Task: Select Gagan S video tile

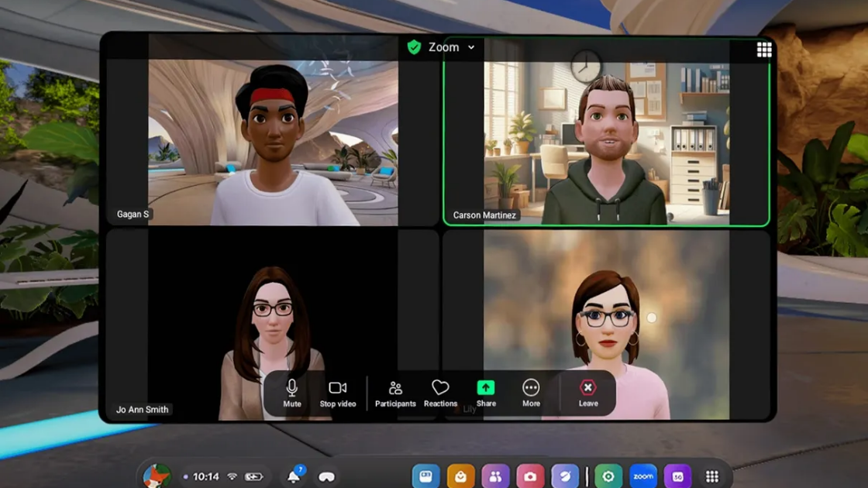Action: pos(273,132)
